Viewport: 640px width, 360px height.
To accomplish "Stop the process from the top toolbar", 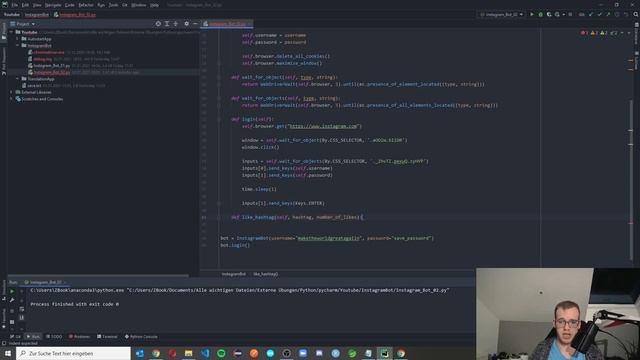I will coord(570,14).
